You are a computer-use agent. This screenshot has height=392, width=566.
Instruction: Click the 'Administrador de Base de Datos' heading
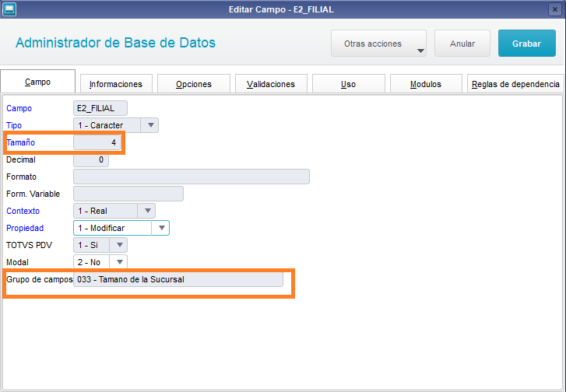pos(115,43)
